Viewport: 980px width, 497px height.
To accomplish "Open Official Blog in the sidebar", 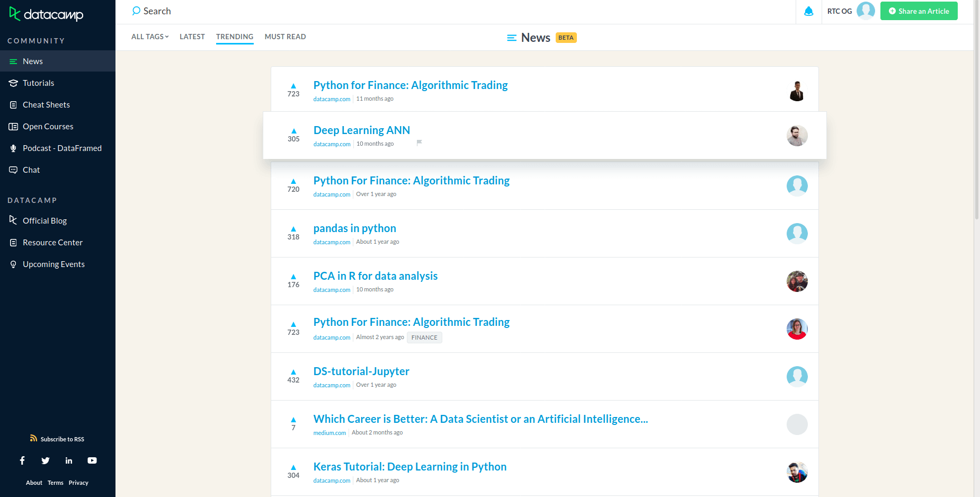I will [x=58, y=220].
